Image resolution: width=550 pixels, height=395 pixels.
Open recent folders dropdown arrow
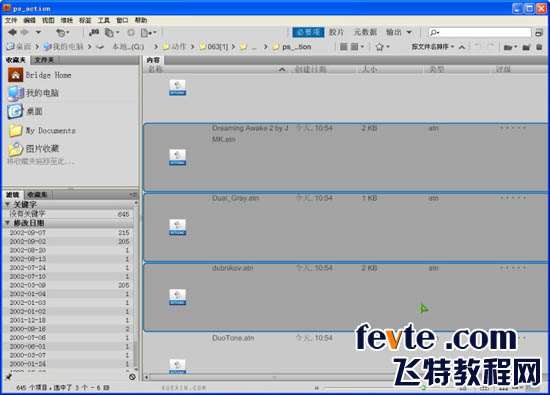(x=38, y=32)
